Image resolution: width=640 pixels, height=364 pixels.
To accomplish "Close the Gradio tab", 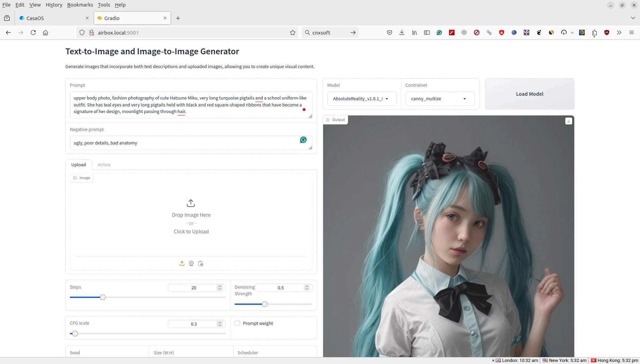I will pos(165,18).
